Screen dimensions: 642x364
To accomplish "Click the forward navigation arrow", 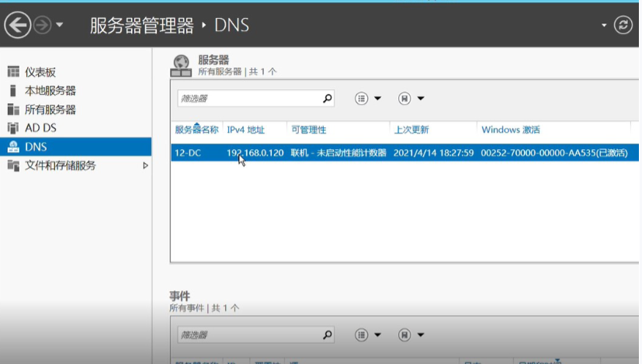I will point(42,26).
